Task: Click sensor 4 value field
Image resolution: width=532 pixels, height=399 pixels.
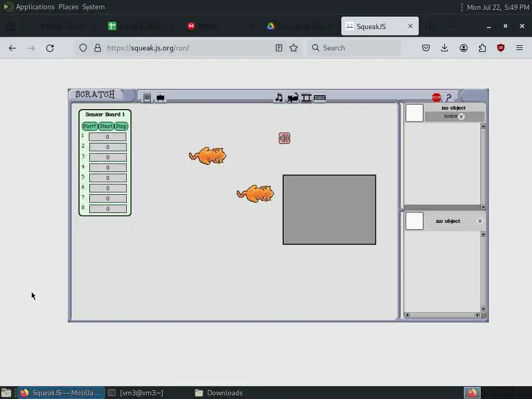Action: [x=108, y=168]
